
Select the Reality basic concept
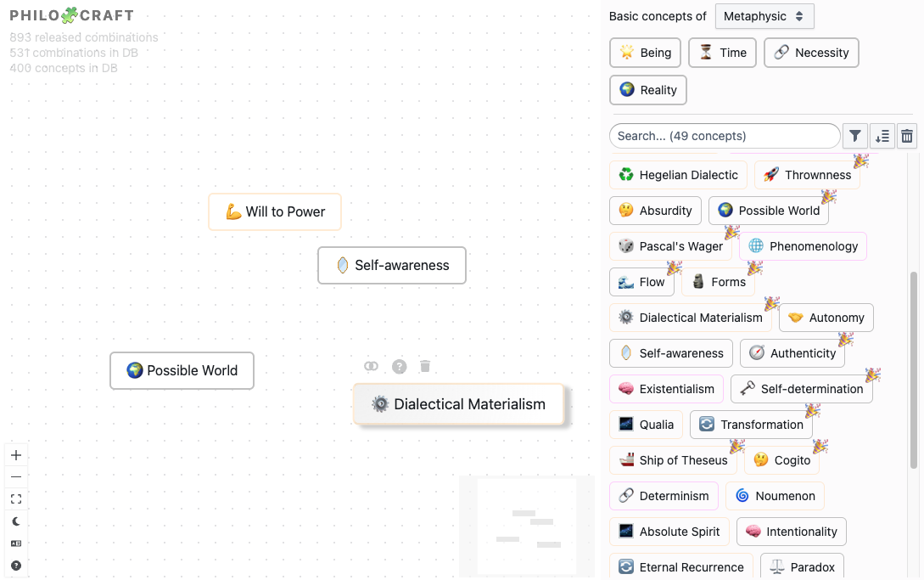(x=648, y=90)
